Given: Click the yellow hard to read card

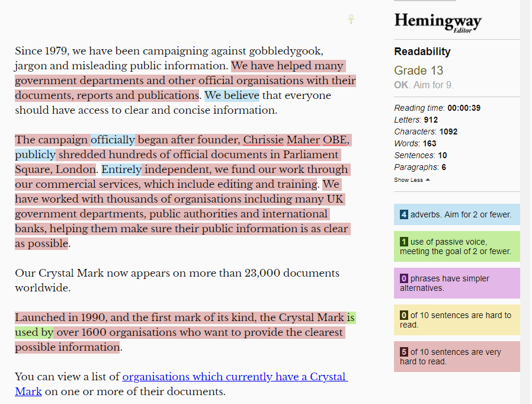Looking at the screenshot, I should tap(457, 319).
